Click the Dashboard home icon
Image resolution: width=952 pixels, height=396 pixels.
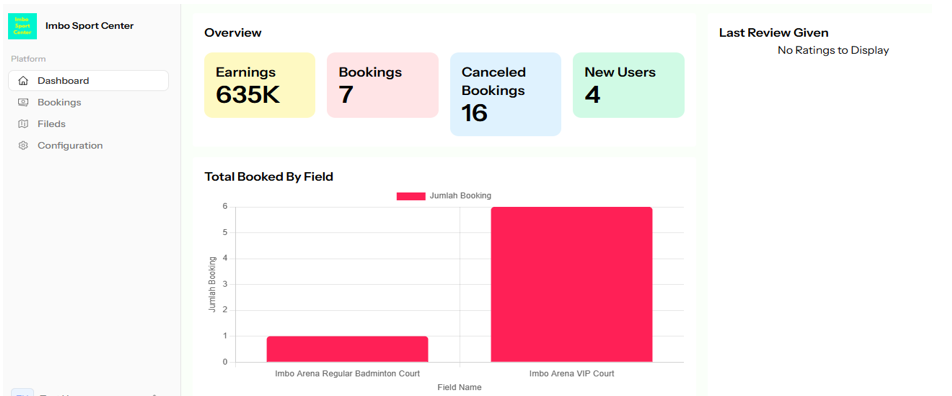(x=23, y=81)
